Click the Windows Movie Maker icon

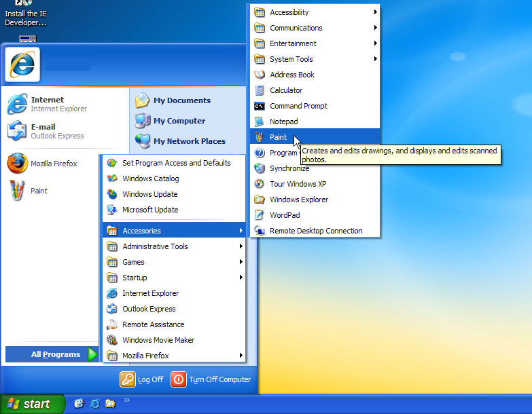point(112,340)
